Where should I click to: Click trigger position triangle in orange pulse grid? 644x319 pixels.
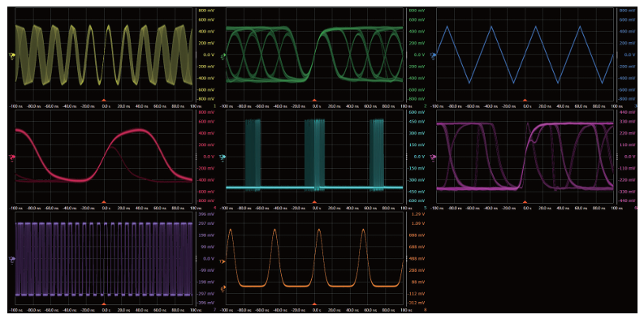[314, 304]
